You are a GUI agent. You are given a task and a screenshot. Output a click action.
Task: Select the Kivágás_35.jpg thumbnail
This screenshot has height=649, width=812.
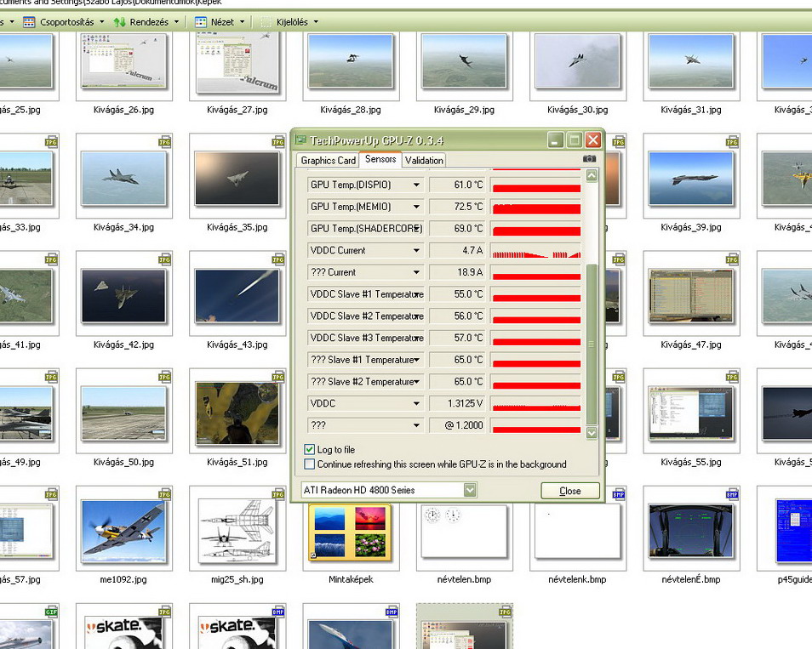click(x=237, y=178)
